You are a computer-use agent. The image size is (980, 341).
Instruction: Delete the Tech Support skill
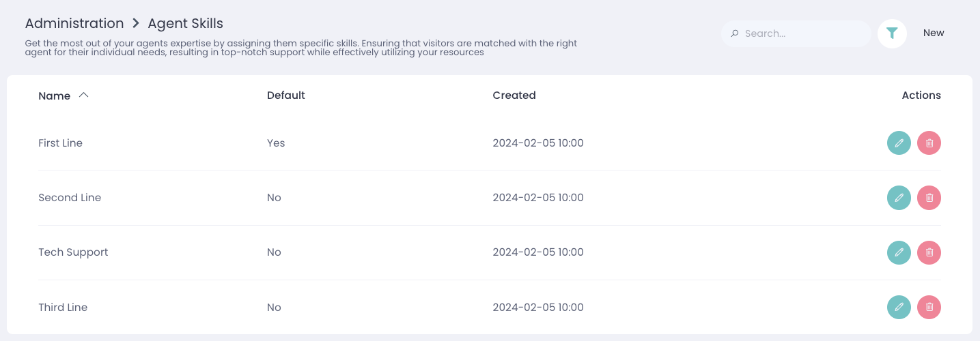coord(929,252)
